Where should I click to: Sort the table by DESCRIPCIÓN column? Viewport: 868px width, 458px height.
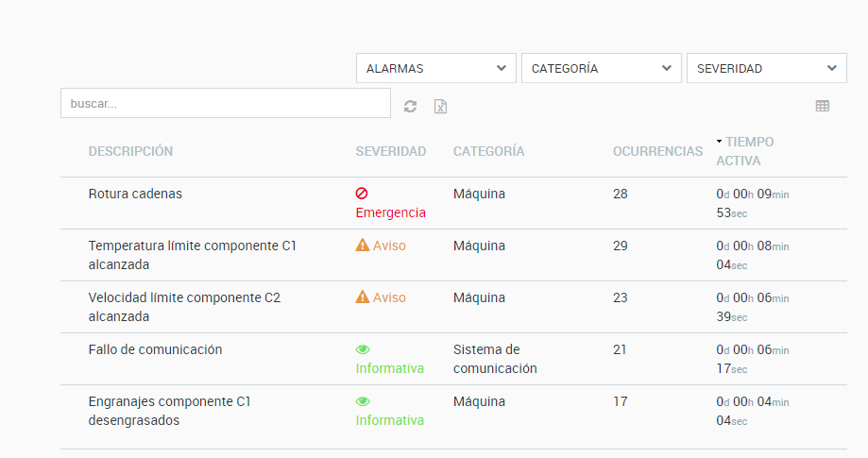pos(130,151)
